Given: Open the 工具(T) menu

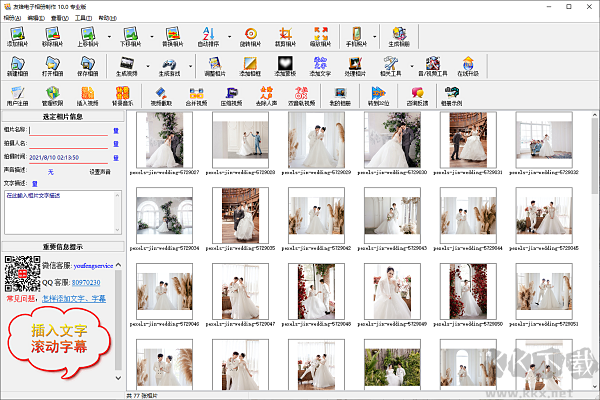Looking at the screenshot, I should click(x=84, y=18).
